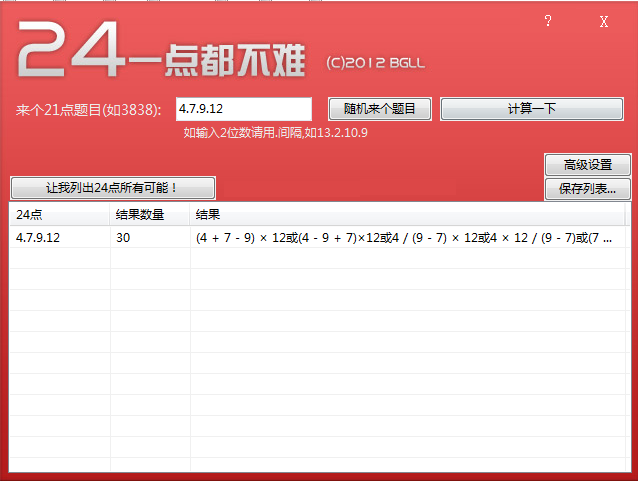Image resolution: width=638 pixels, height=481 pixels.
Task: Open 高级设置 advanced settings
Action: coord(588,165)
